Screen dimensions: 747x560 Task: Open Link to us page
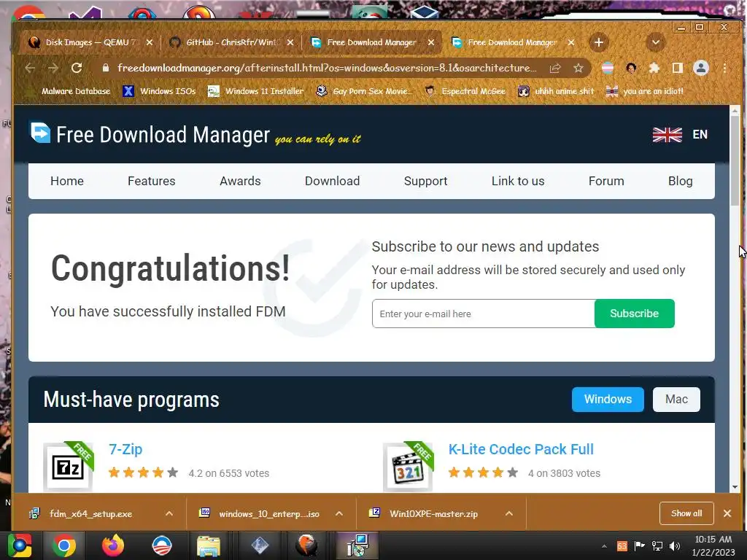click(518, 181)
